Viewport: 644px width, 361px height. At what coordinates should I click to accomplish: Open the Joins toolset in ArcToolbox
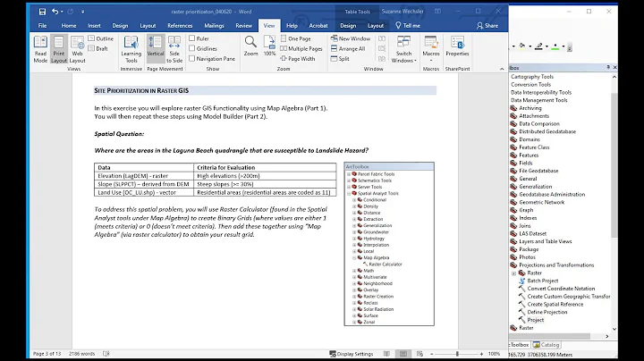point(524,225)
